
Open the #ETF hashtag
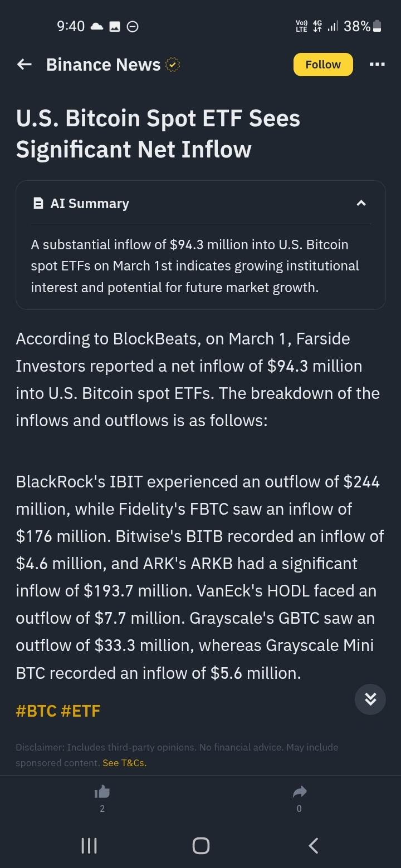pyautogui.click(x=80, y=711)
